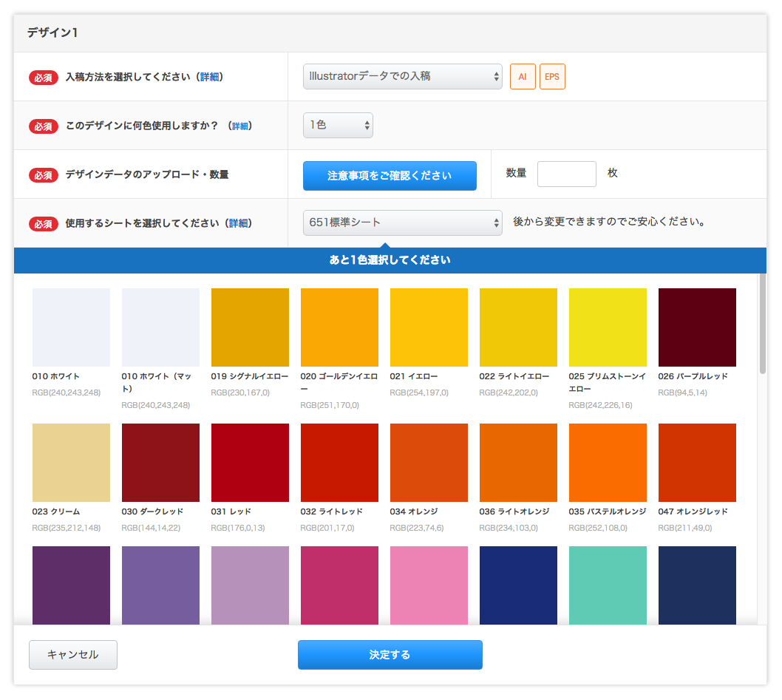Click the RGB(223,74,6) value text

[x=417, y=528]
